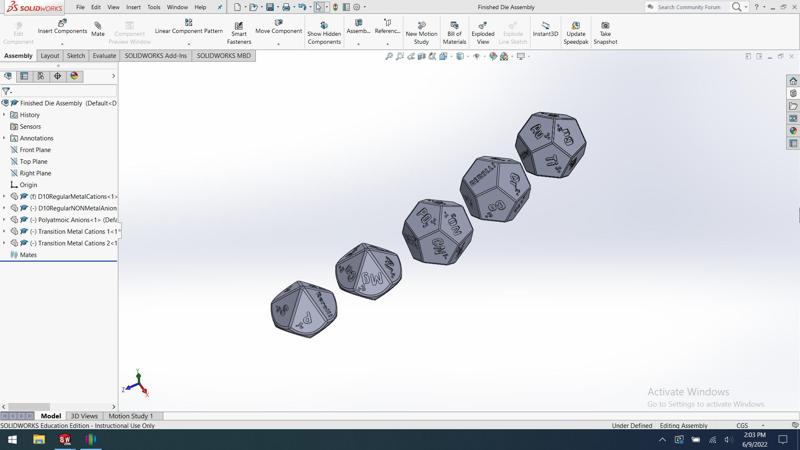
Task: Click the SOLIDWORKS Home task pane icon
Action: point(793,81)
